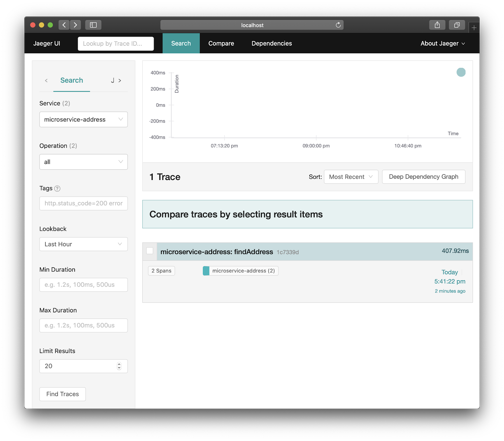The image size is (504, 441).
Task: Open the Dependencies page
Action: tap(272, 44)
